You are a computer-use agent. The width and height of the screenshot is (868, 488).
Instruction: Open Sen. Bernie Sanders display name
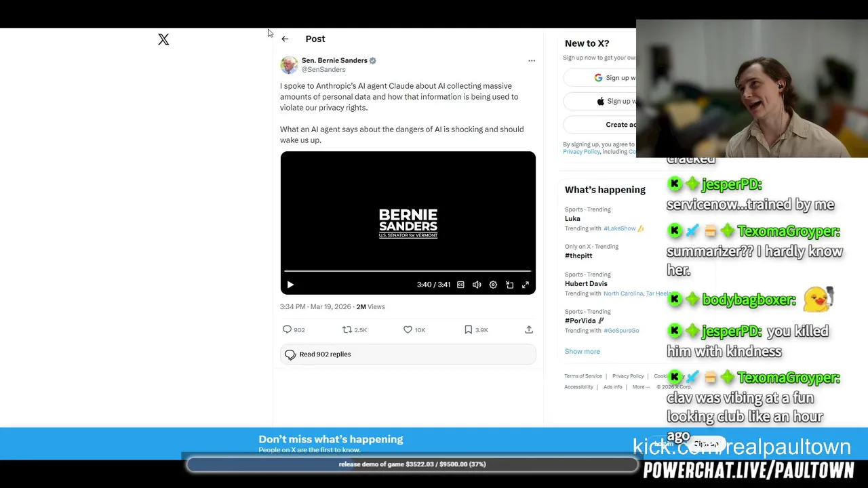[334, 60]
